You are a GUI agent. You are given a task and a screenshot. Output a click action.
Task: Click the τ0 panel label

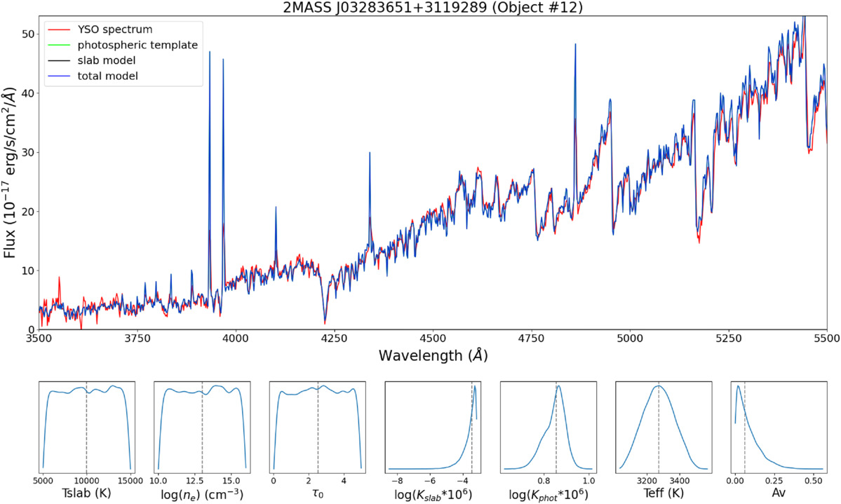pyautogui.click(x=318, y=493)
